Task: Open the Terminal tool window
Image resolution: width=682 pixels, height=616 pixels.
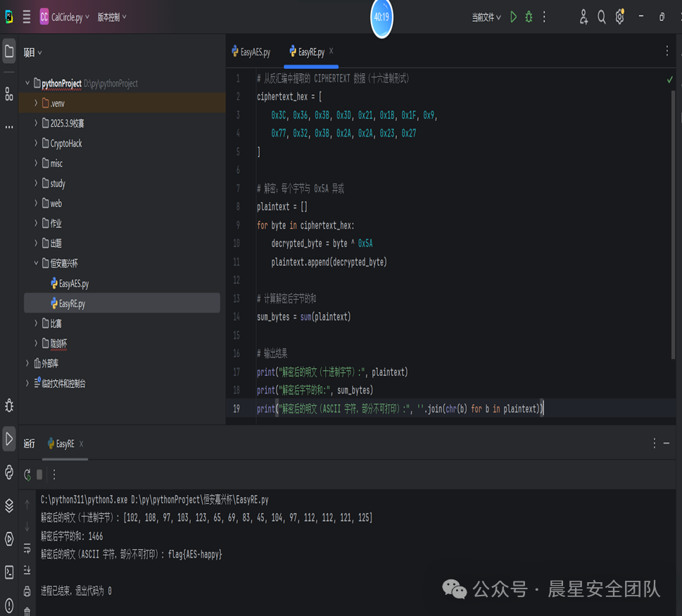Action: tap(9, 572)
